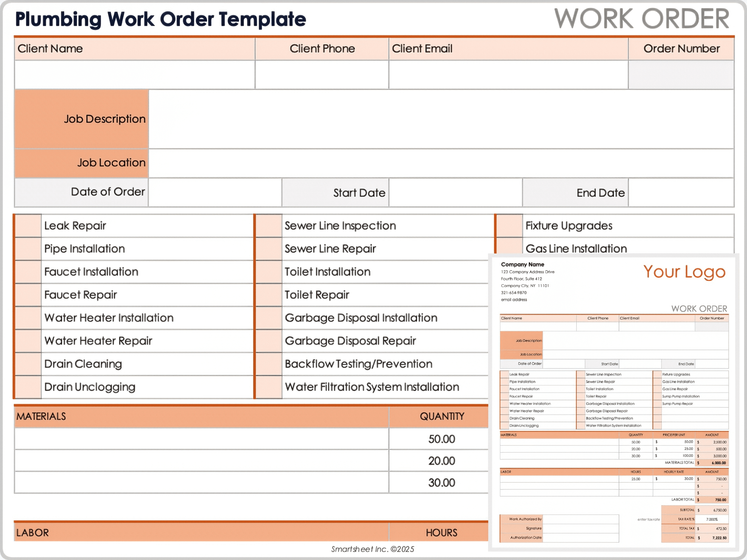Mark the Garbage Disposal Repair checkbox
Image resolution: width=747 pixels, height=560 pixels.
(x=269, y=341)
